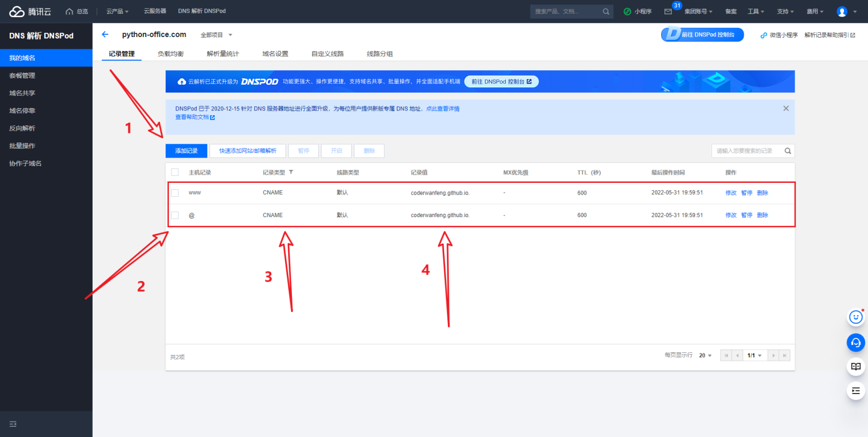Filter by 记录类型 funnel icon
The width and height of the screenshot is (868, 437).
291,172
